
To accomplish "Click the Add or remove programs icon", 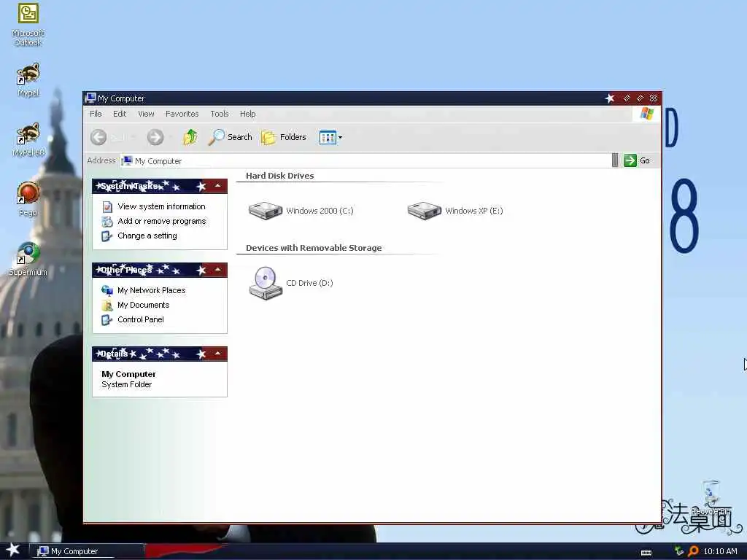I will 107,222.
